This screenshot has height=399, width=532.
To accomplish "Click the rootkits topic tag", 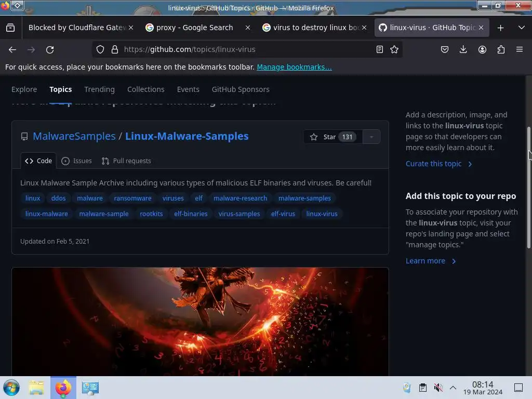I will click(151, 214).
